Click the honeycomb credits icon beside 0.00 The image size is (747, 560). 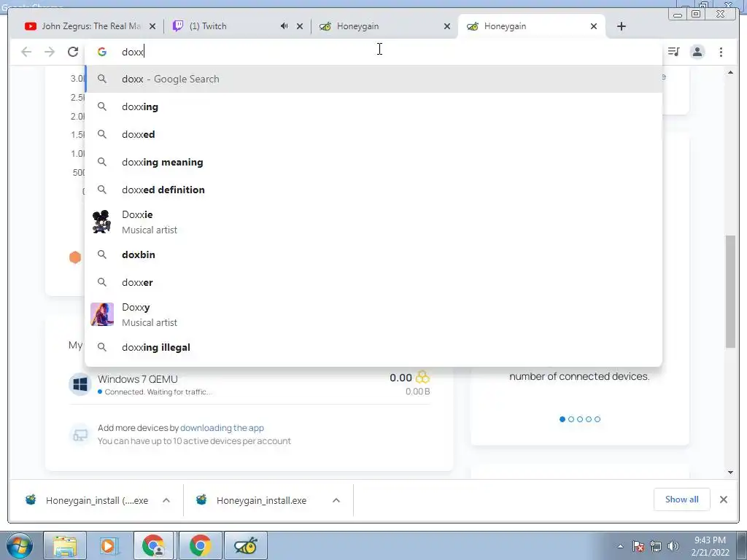(x=422, y=377)
